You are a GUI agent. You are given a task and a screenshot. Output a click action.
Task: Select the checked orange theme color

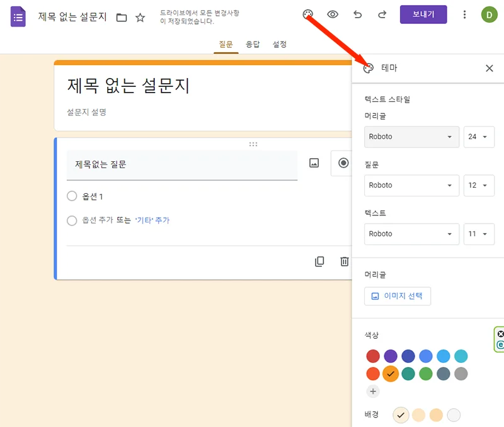point(391,373)
